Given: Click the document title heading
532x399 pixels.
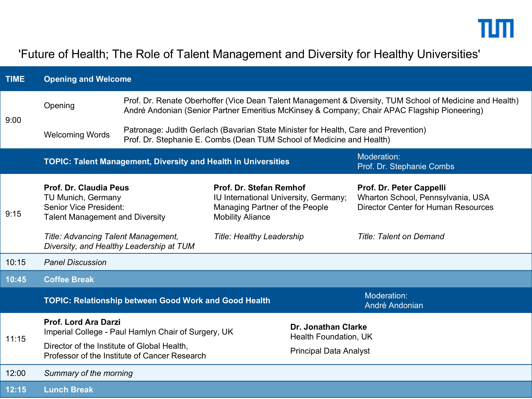Looking at the screenshot, I should pyautogui.click(x=249, y=54).
